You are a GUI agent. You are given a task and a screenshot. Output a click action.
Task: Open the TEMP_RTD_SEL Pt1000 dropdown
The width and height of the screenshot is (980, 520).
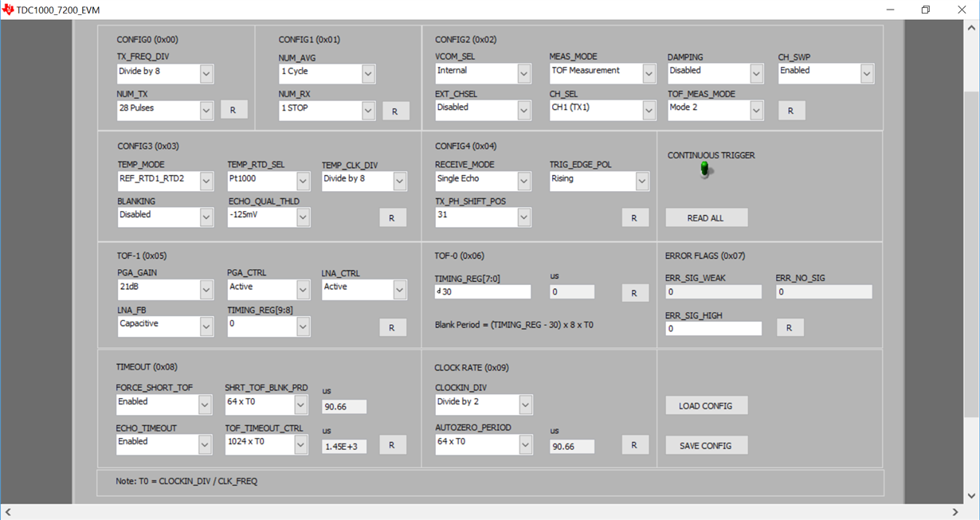click(x=269, y=181)
